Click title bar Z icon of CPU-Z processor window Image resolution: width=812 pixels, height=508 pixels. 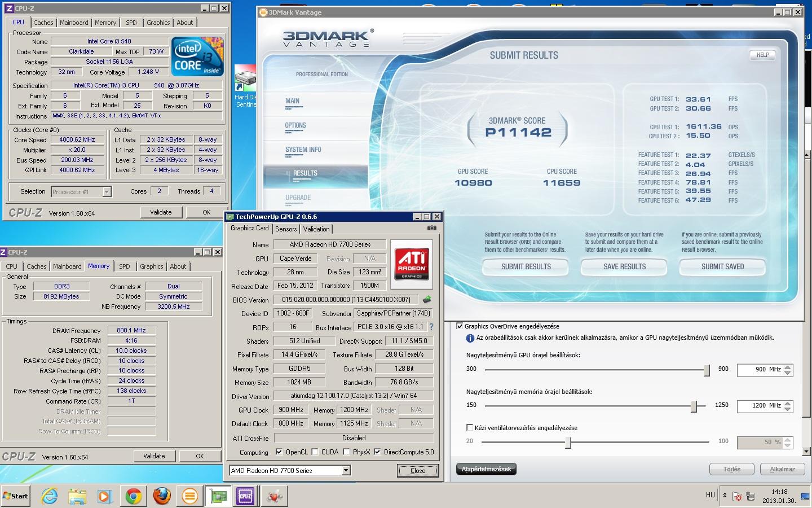click(x=9, y=8)
